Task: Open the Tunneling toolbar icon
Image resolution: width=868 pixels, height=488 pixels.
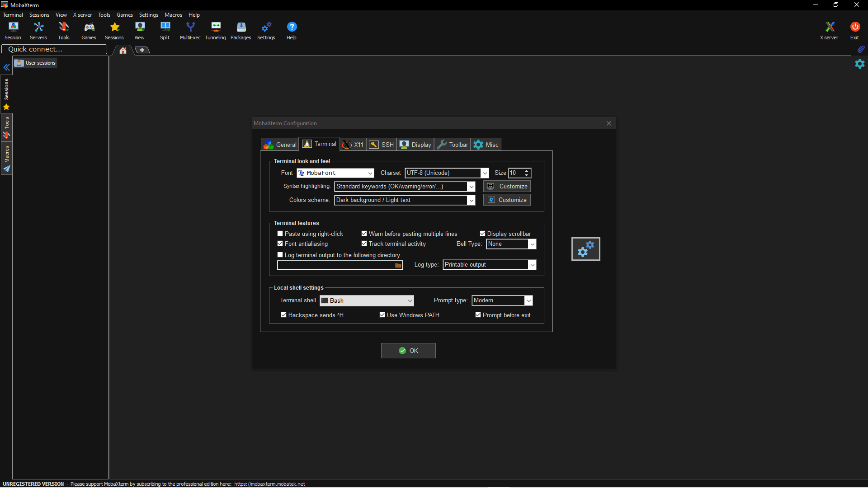Action: point(215,31)
